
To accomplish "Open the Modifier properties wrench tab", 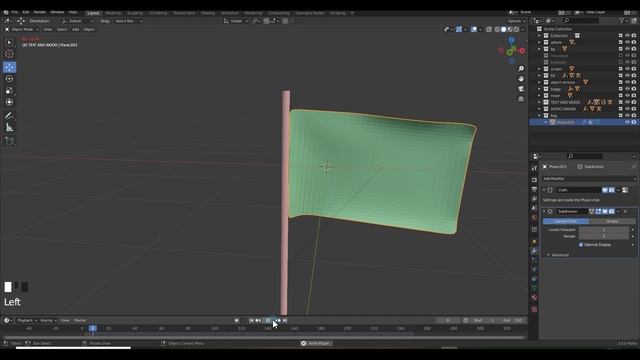I will tap(534, 251).
